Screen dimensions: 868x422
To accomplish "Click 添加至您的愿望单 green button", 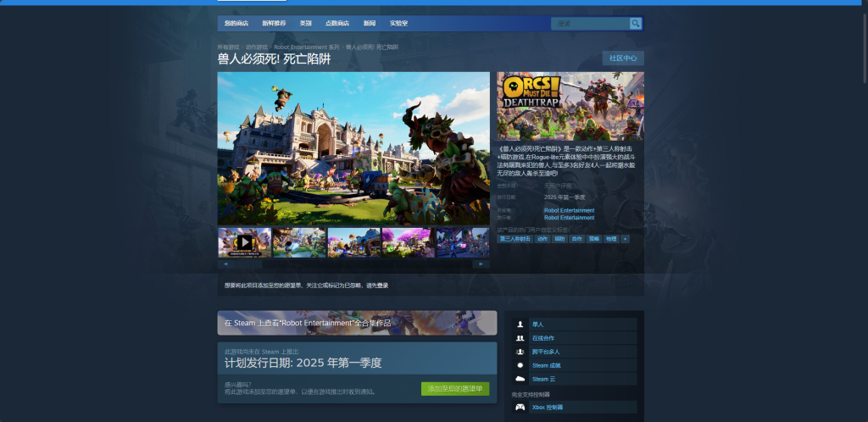I will (x=455, y=389).
